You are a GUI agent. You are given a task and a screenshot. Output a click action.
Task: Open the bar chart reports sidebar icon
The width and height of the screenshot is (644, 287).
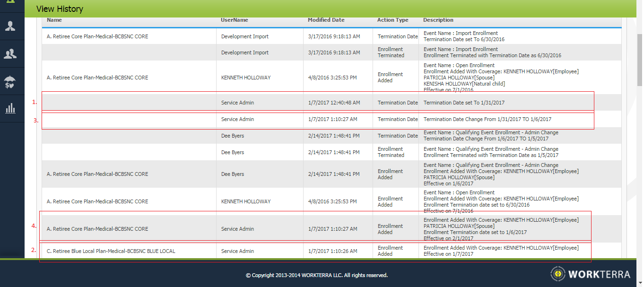tap(10, 109)
